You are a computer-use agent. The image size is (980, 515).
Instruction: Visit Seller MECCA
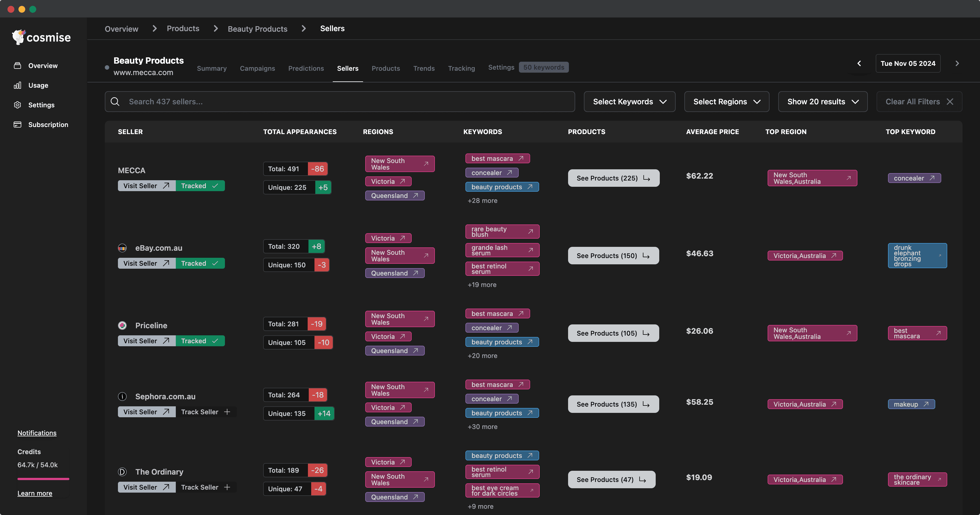(147, 185)
